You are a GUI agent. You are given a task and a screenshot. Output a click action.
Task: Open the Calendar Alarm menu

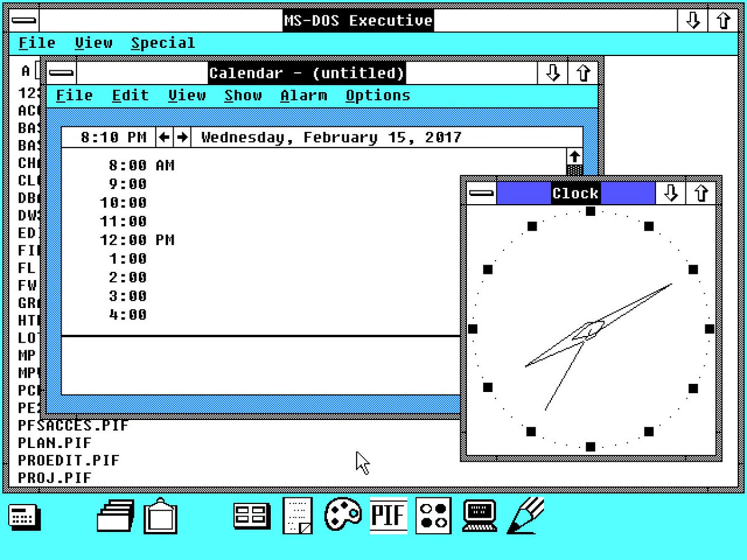[303, 96]
